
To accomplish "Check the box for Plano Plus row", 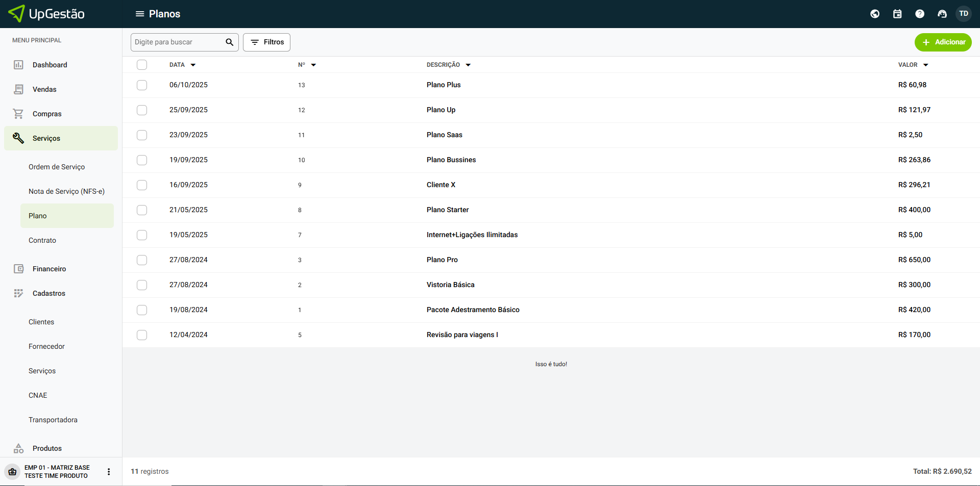I will (x=142, y=85).
